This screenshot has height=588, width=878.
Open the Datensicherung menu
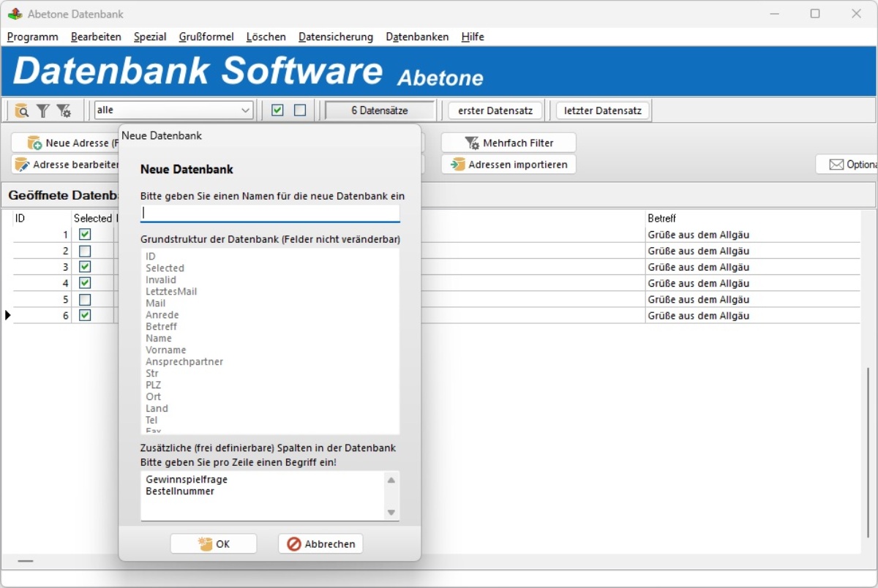point(336,37)
